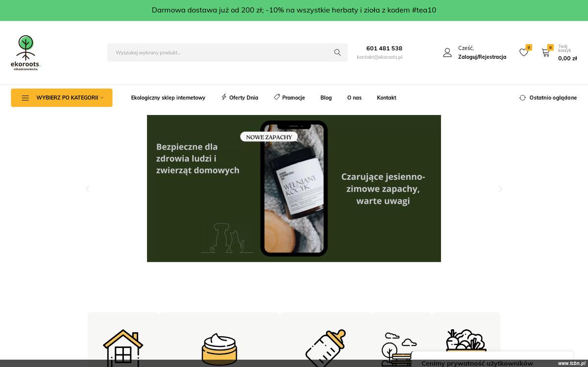Click the Cenimy prywatność użytkowników notice
The image size is (588, 367).
(477, 363)
